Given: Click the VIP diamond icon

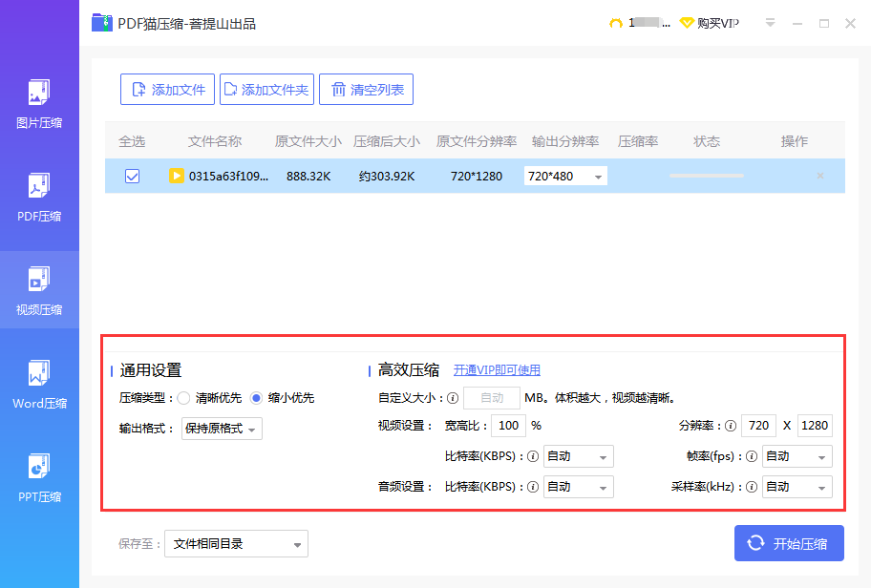Looking at the screenshot, I should [x=687, y=23].
